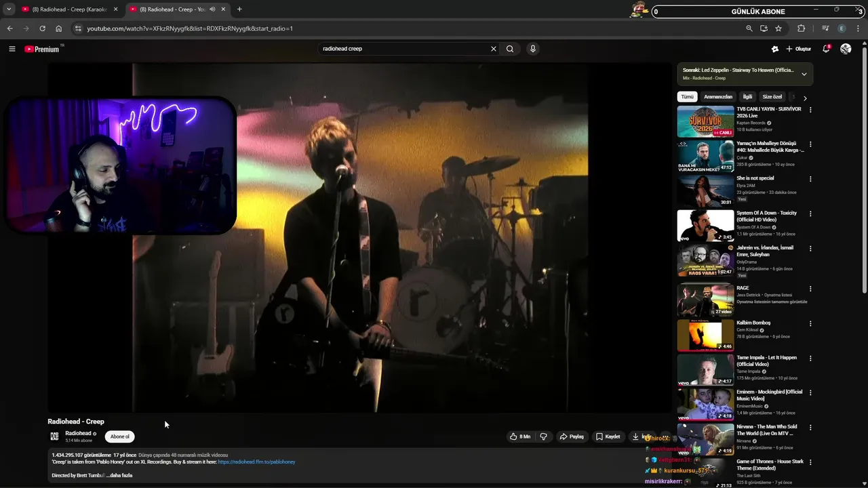Click the Radiohead Creep video player
Viewport: 868px width, 488px height.
click(359, 237)
